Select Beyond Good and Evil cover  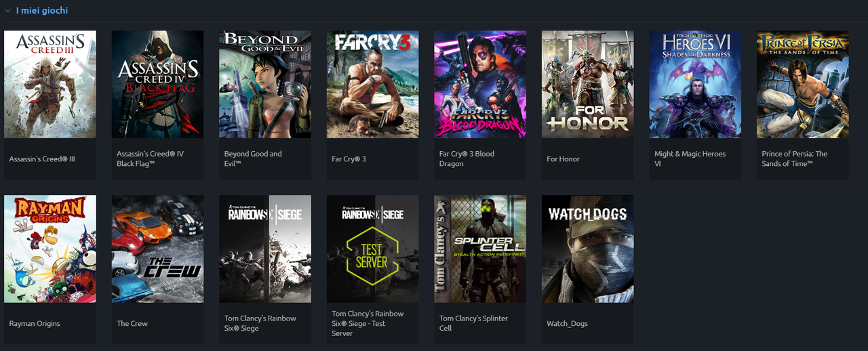point(265,85)
